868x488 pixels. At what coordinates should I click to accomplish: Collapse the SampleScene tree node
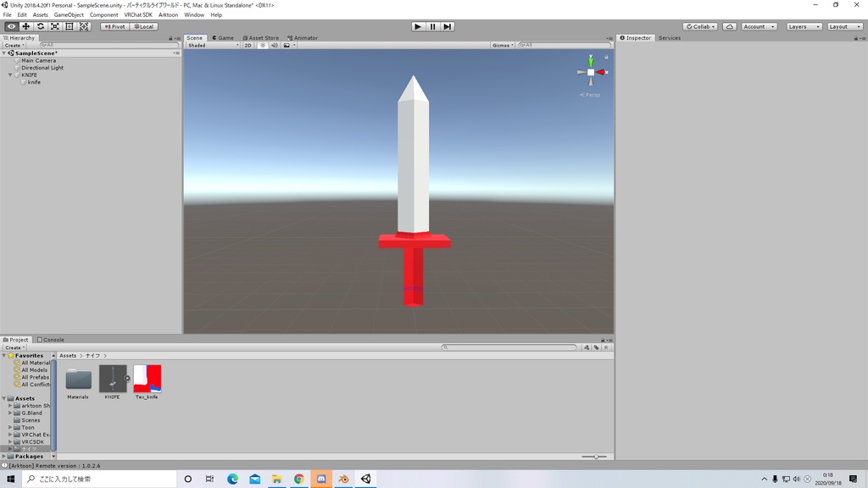point(4,53)
